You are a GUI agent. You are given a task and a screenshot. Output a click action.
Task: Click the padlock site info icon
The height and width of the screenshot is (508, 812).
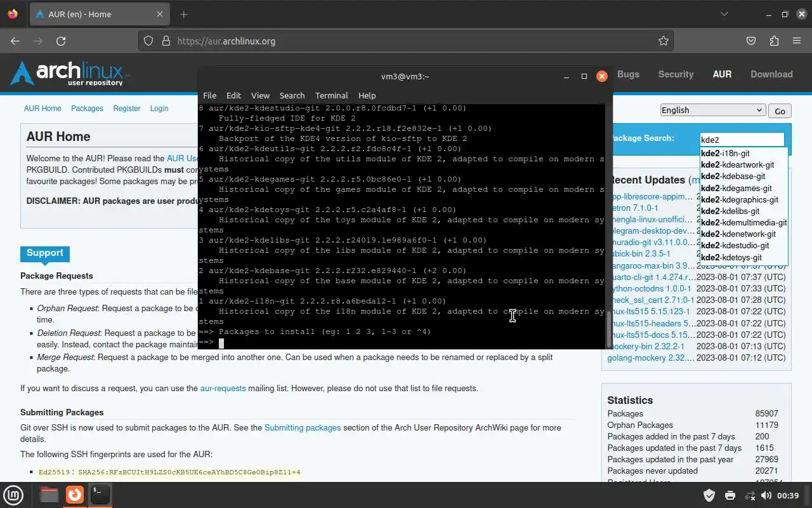tap(166, 41)
